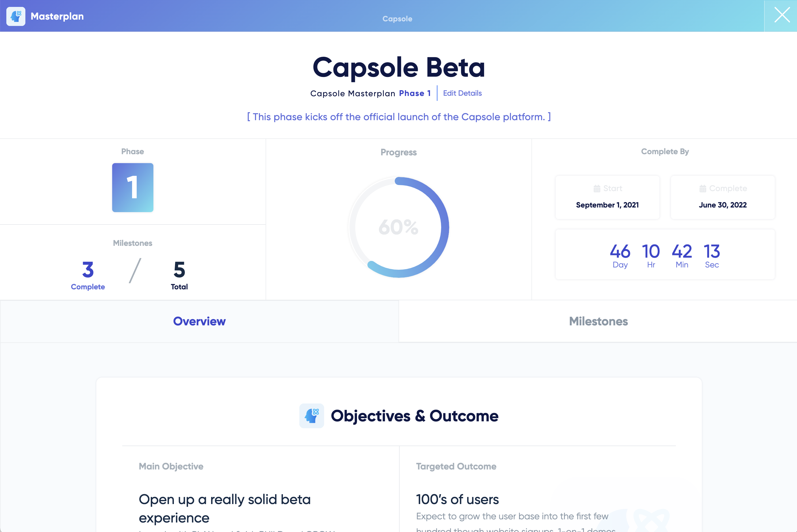Screen dimensions: 797x532
Task: Click the 46 Day countdown value
Action: pos(620,256)
